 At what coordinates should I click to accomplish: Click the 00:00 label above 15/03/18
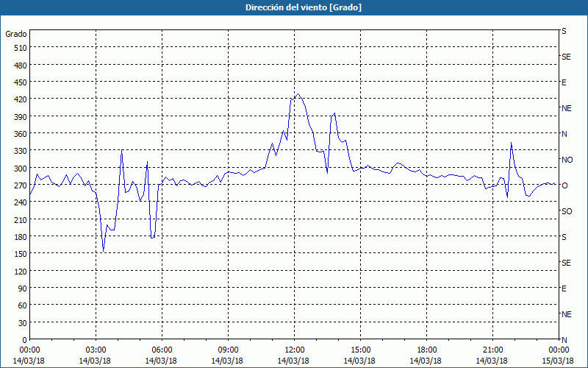point(559,350)
